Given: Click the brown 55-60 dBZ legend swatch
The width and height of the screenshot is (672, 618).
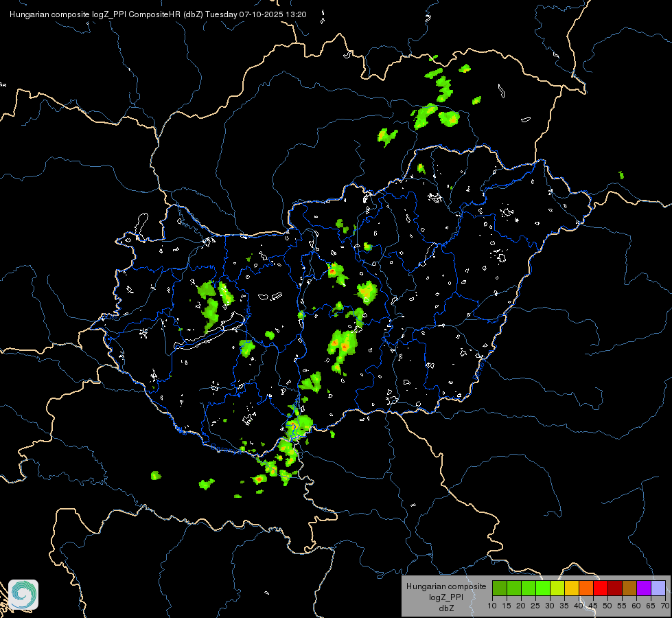Looking at the screenshot, I should pos(629,588).
